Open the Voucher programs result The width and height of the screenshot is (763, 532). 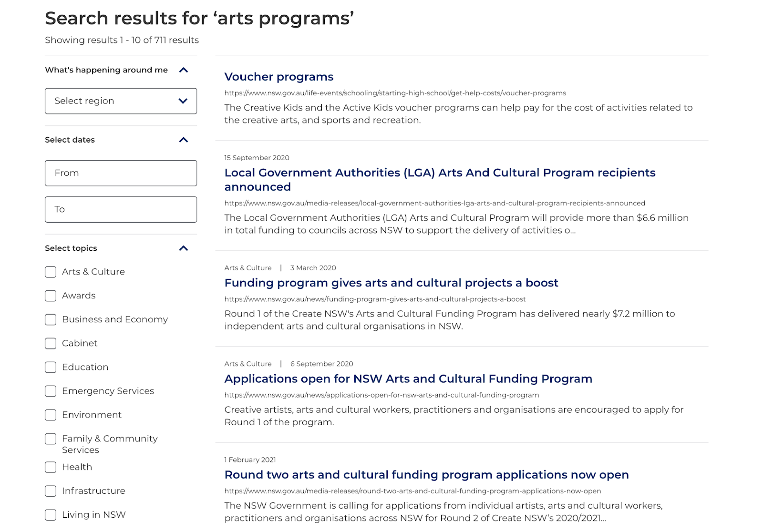coord(279,77)
